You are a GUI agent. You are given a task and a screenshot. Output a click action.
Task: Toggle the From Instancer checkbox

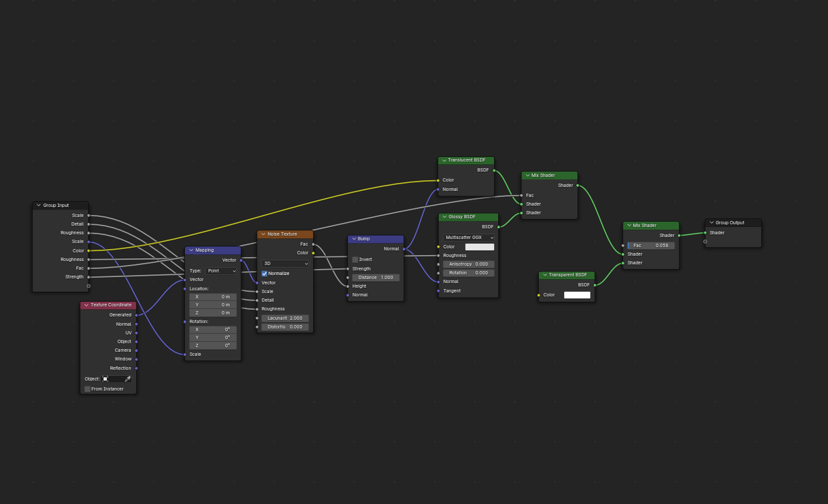point(87,389)
